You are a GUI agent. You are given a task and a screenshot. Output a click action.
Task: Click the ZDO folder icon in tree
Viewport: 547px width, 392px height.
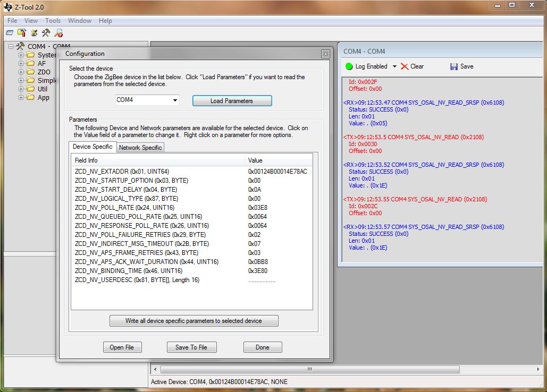pyautogui.click(x=31, y=72)
